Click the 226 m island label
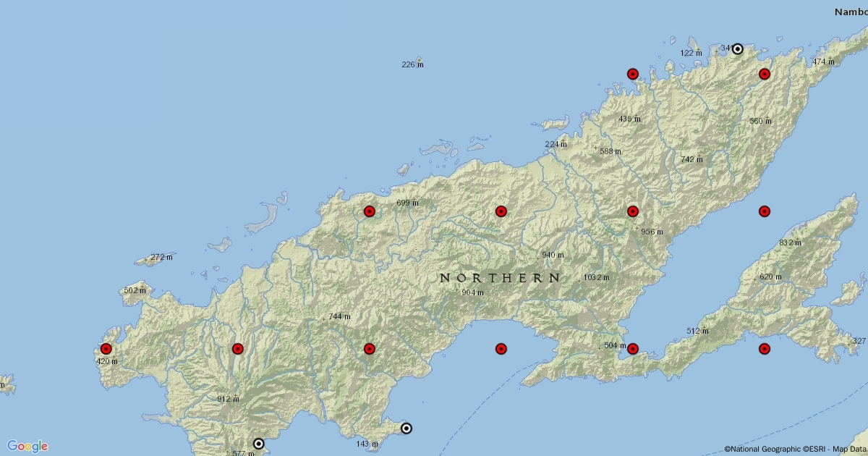This screenshot has width=868, height=456. tap(413, 65)
